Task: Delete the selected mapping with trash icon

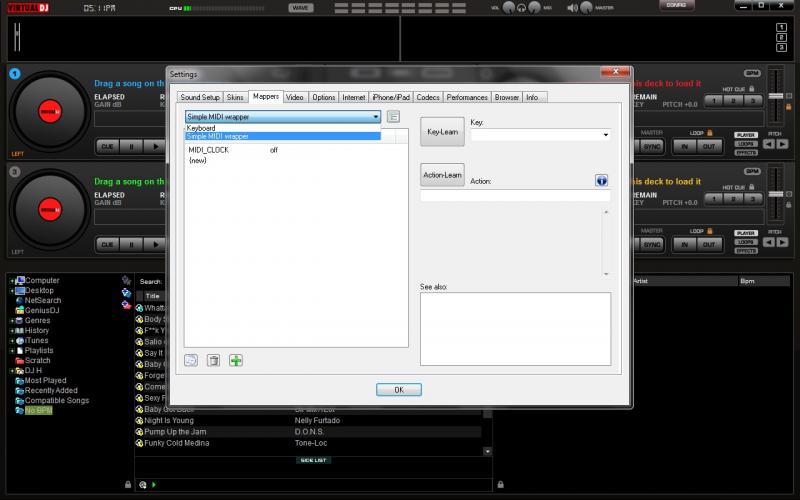Action: (213, 361)
